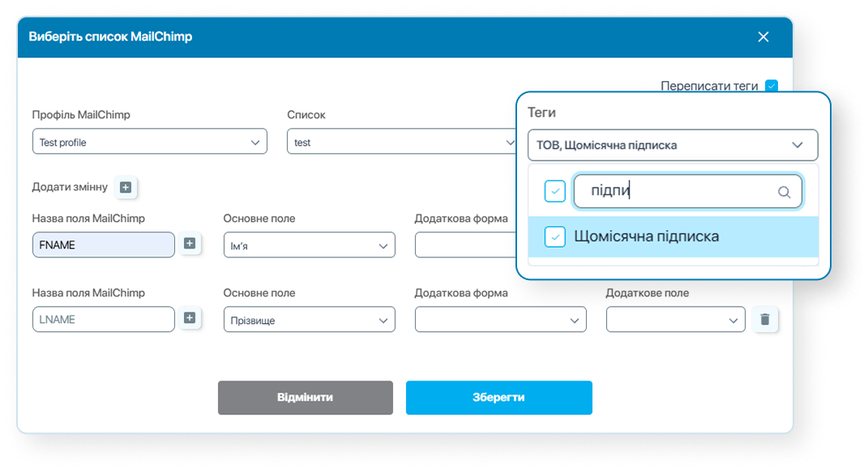The height and width of the screenshot is (472, 868).
Task: Open the Список dropdown showing test
Action: click(x=402, y=142)
